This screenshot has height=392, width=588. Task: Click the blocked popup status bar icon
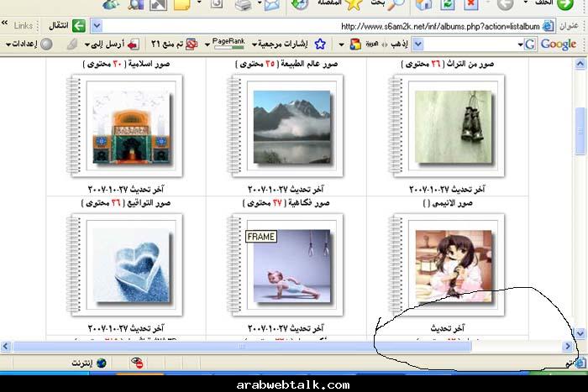tap(137, 363)
